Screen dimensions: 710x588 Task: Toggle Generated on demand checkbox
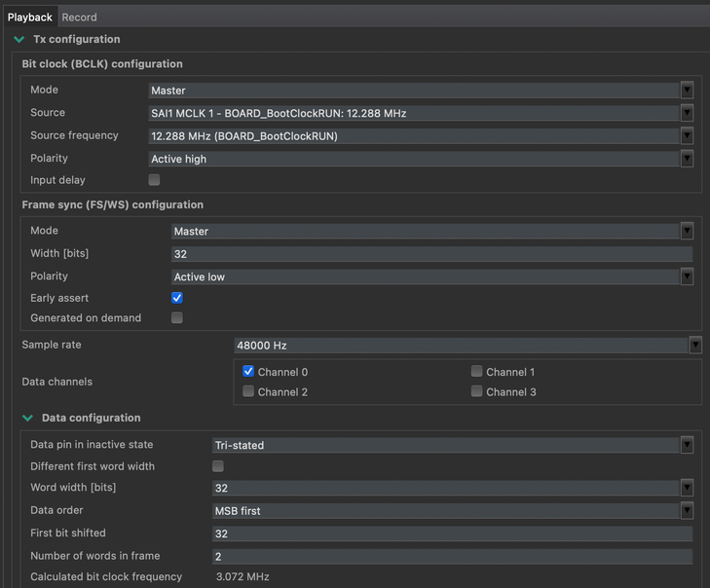[177, 317]
